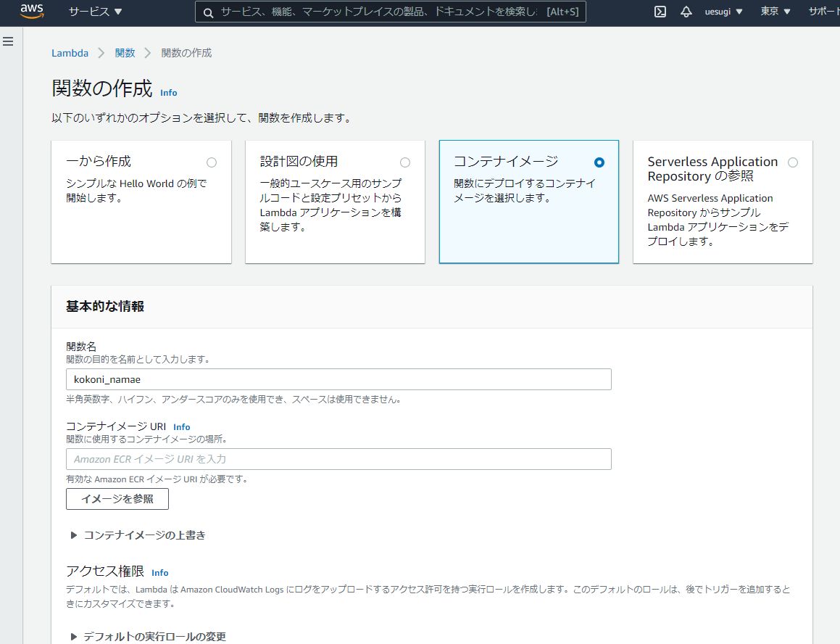Open Info link next to 関数の作成
This screenshot has height=644, width=840.
(168, 93)
